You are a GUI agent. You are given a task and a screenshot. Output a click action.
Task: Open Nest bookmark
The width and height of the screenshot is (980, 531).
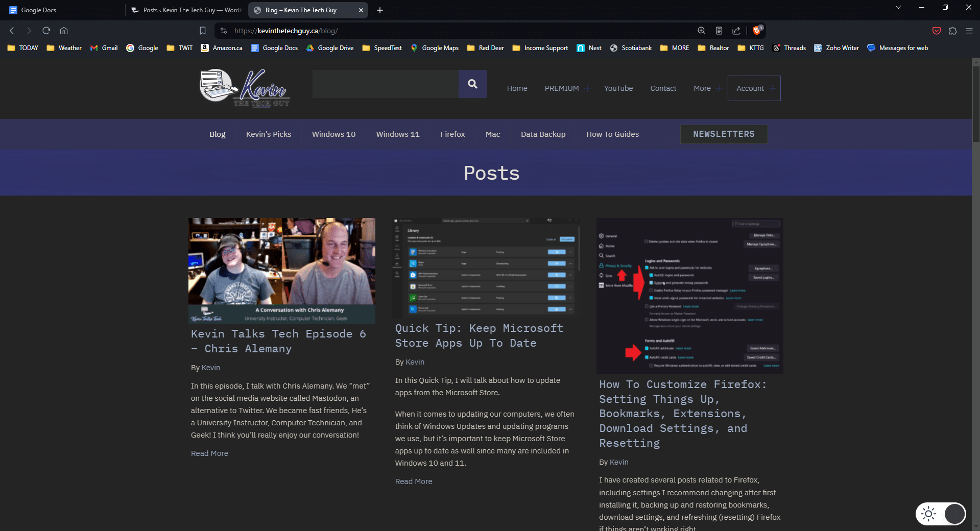(x=589, y=48)
